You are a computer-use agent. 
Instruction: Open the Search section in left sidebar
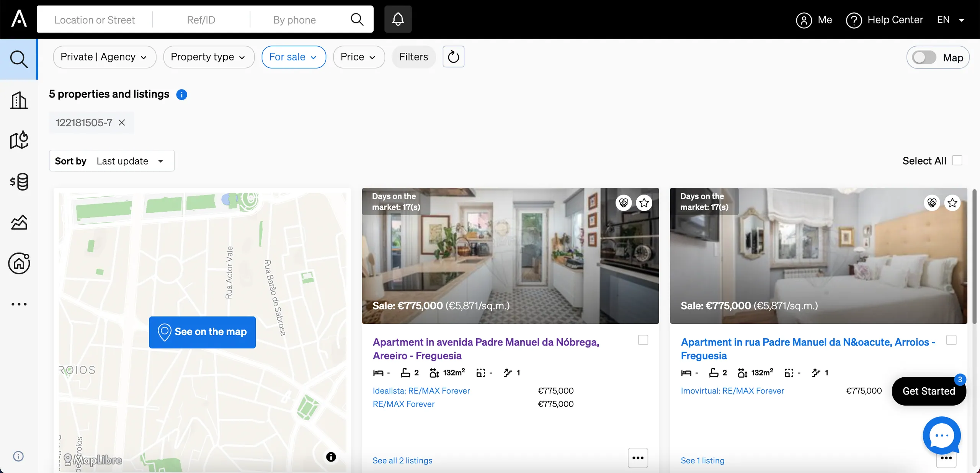[19, 59]
